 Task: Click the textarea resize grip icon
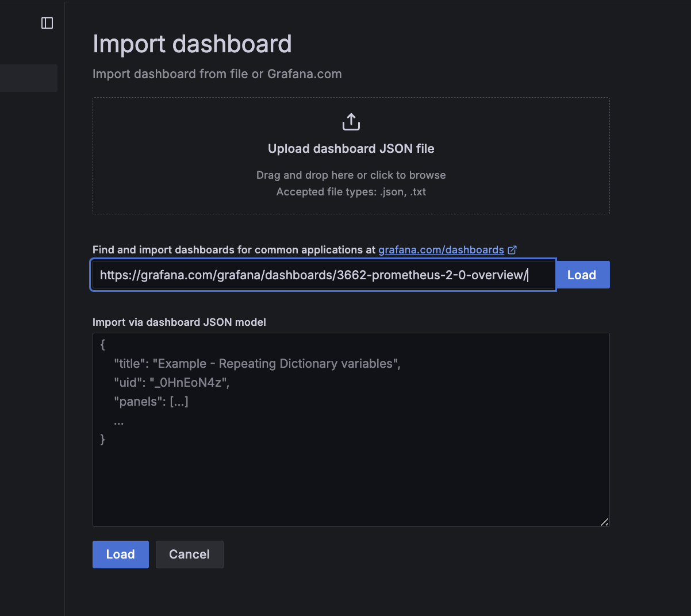(605, 522)
